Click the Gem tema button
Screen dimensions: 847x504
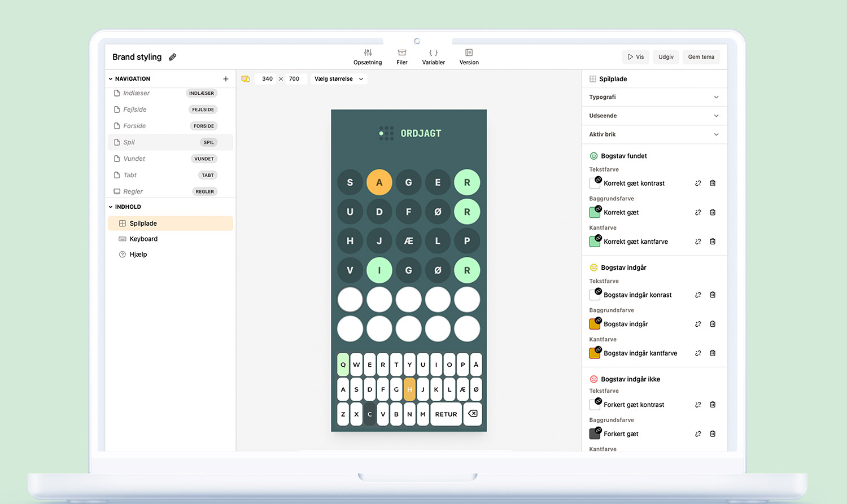click(x=701, y=57)
